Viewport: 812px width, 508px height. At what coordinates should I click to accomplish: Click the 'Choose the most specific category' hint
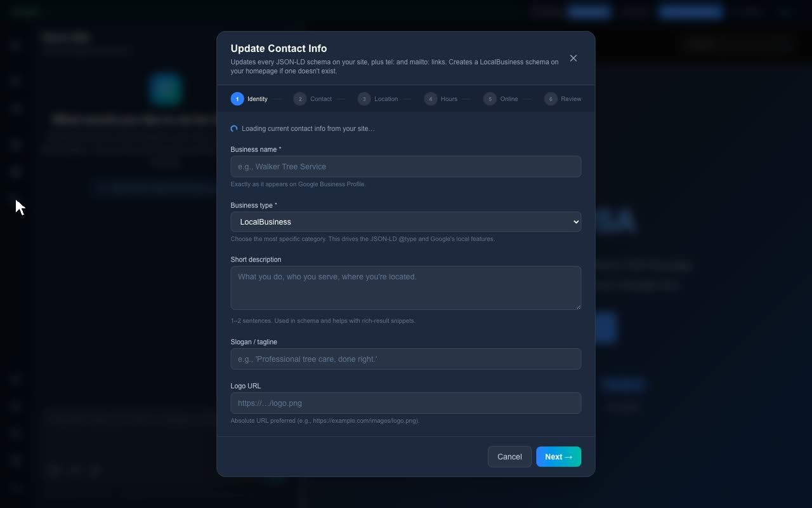[363, 239]
